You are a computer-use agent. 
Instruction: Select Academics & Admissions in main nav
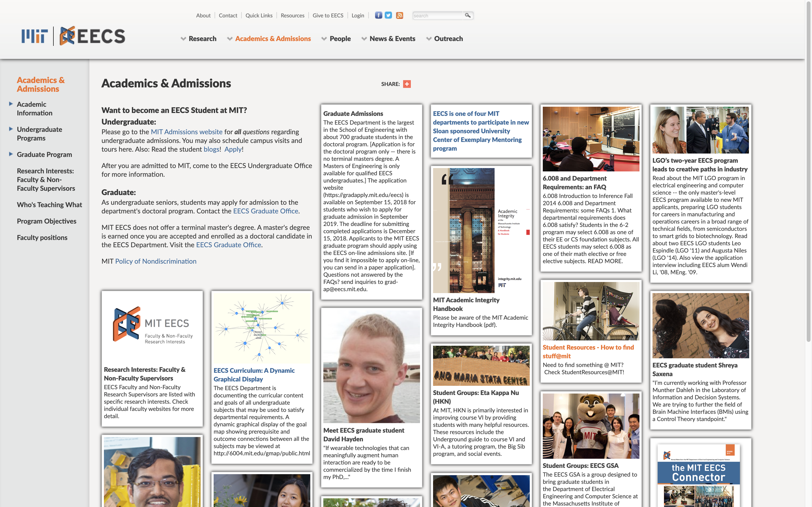273,39
